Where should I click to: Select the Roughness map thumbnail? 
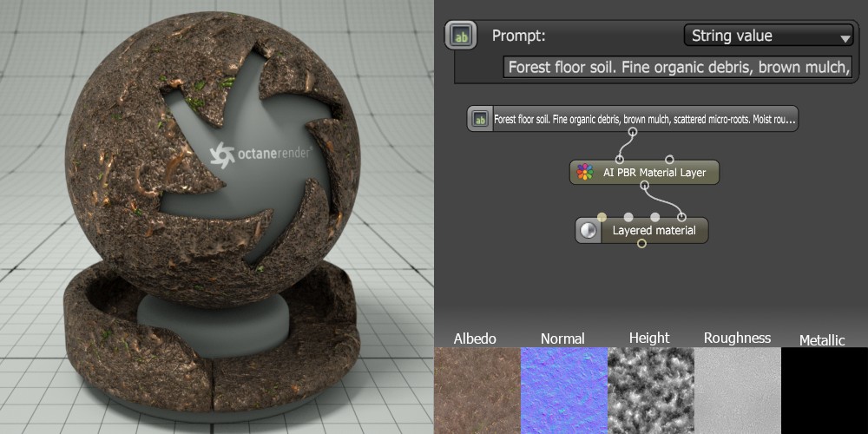[737, 390]
